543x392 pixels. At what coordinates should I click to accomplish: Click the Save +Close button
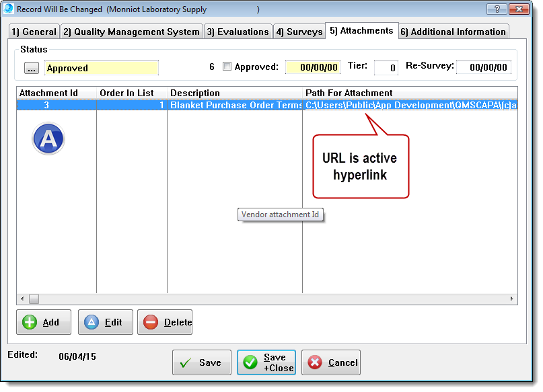pos(266,362)
